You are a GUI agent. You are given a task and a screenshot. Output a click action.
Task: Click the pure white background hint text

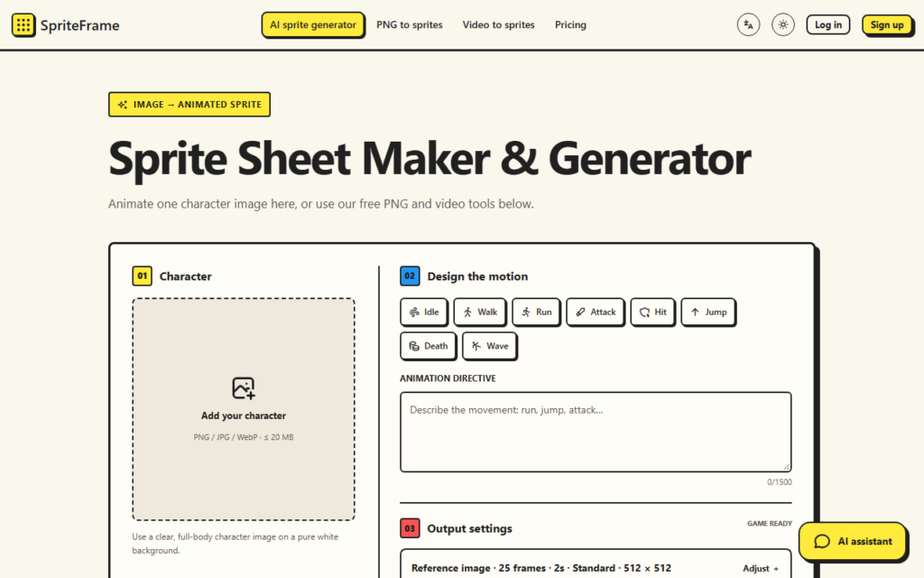click(236, 543)
